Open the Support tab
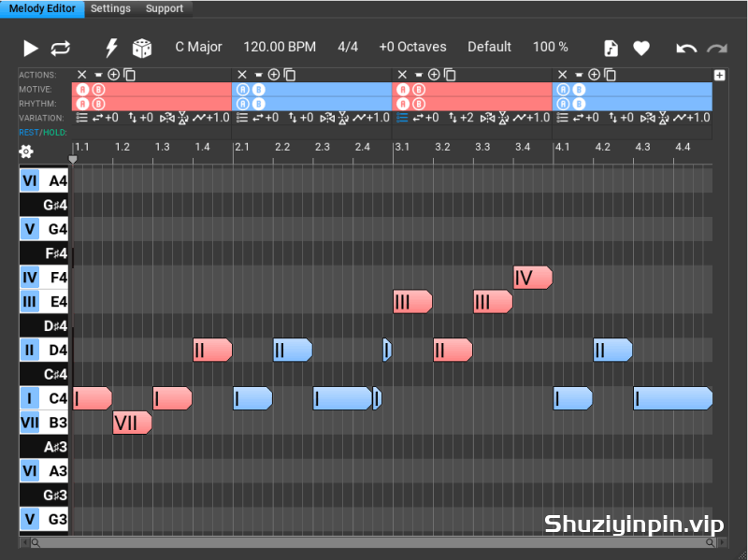Viewport: 748px width, 560px height. tap(165, 8)
